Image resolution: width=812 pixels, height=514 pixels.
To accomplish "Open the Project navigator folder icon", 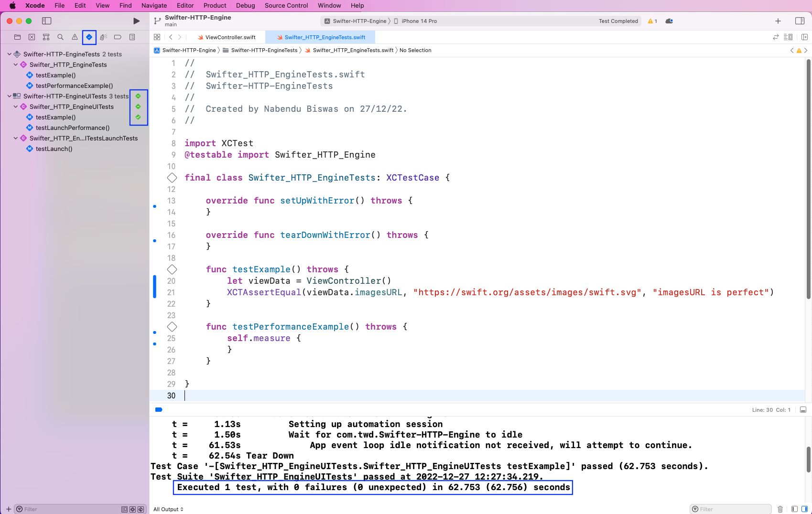I will 17,37.
